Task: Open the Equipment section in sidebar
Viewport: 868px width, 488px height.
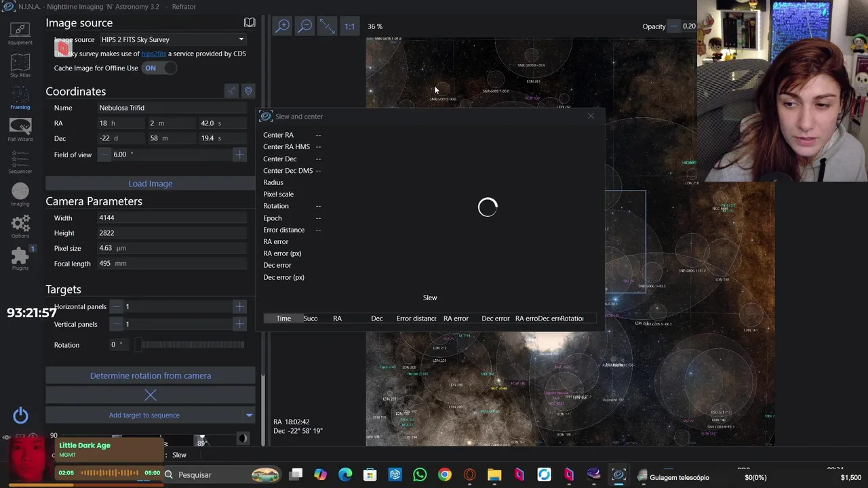Action: [x=20, y=33]
